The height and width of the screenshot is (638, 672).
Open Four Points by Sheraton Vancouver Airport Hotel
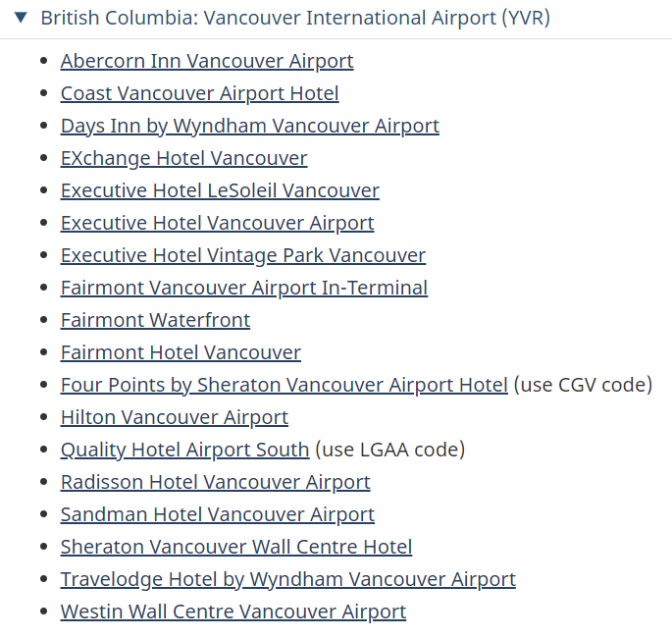[x=284, y=385]
